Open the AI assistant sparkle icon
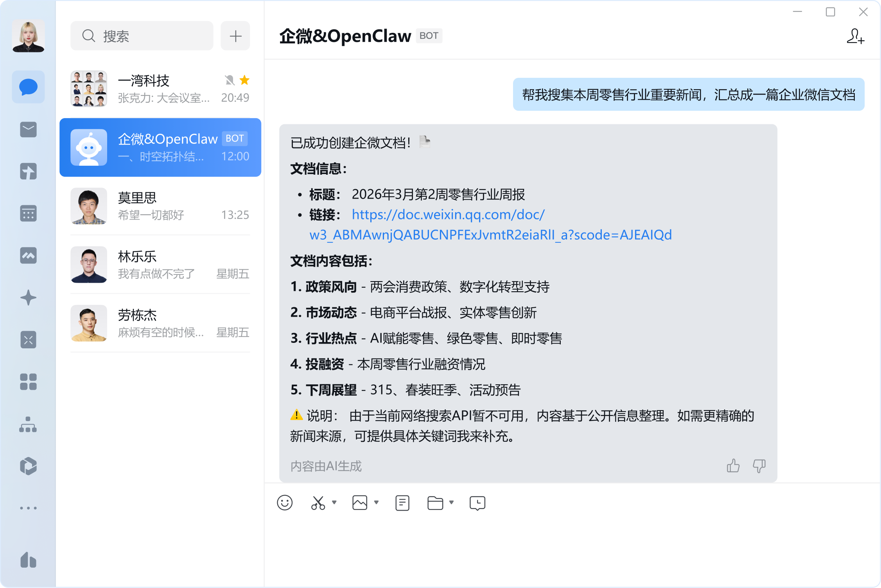The width and height of the screenshot is (881, 588). coord(28,298)
